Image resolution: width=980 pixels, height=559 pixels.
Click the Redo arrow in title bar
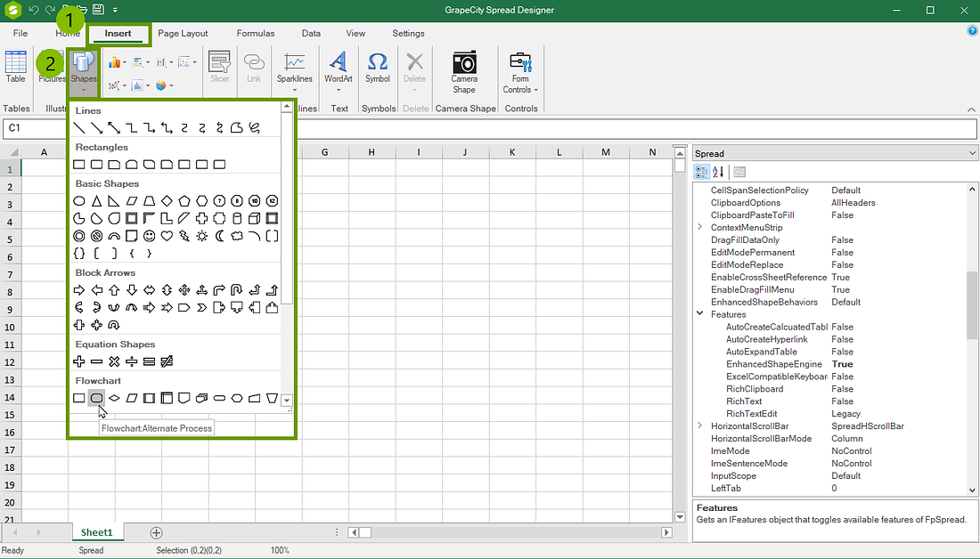pyautogui.click(x=50, y=10)
